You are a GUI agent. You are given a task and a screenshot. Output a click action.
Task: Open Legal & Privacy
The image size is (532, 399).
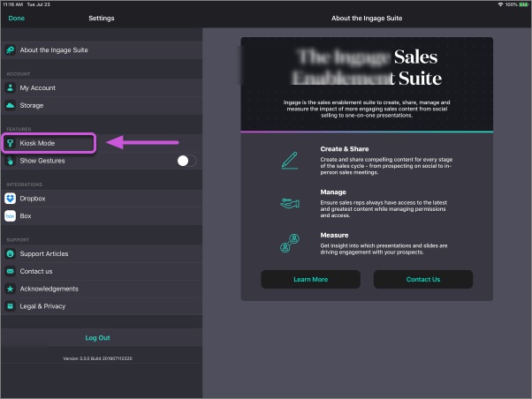(x=102, y=306)
